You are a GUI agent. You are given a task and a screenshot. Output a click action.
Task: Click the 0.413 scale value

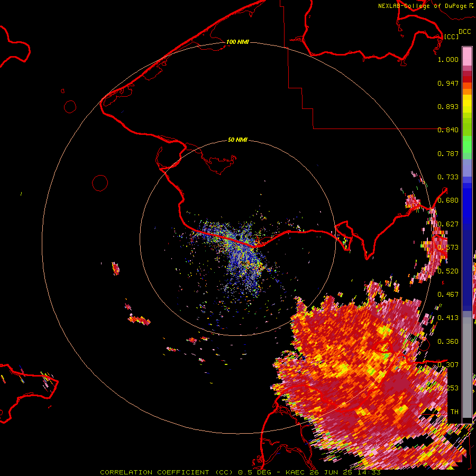pyautogui.click(x=448, y=318)
